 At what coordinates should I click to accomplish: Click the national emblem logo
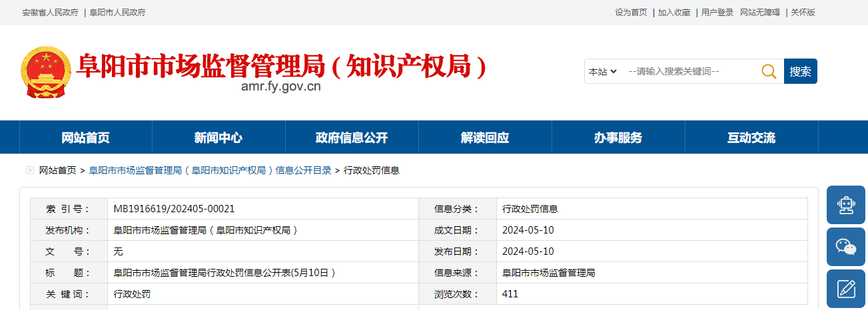[46, 71]
